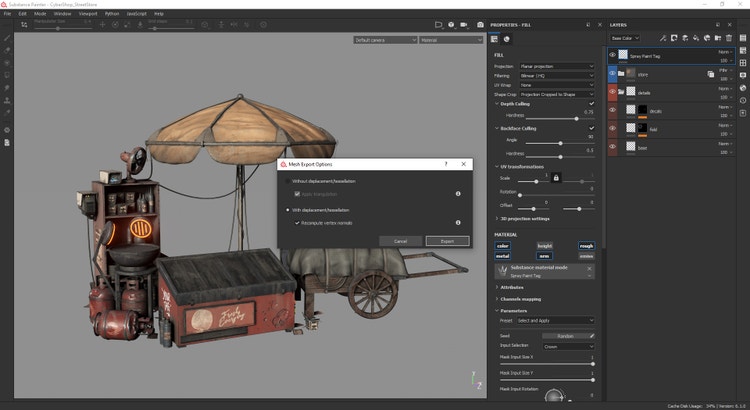Hide the Spray Paint Tag layer

(613, 56)
